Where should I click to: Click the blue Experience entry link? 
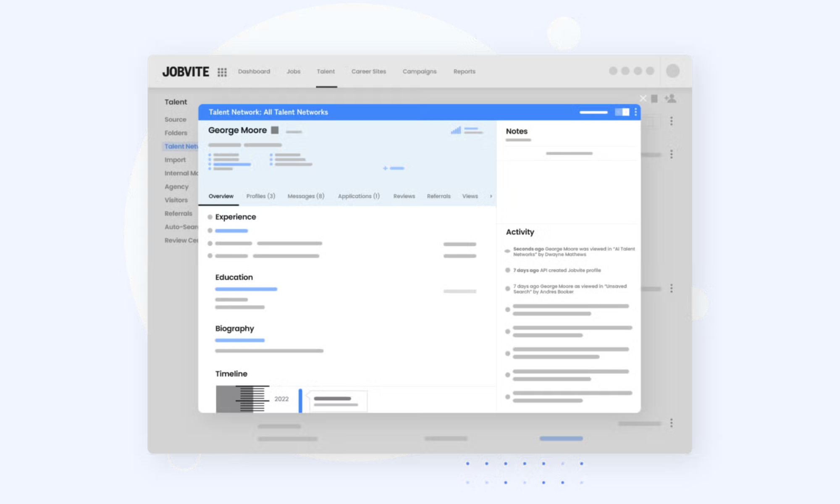(231, 231)
